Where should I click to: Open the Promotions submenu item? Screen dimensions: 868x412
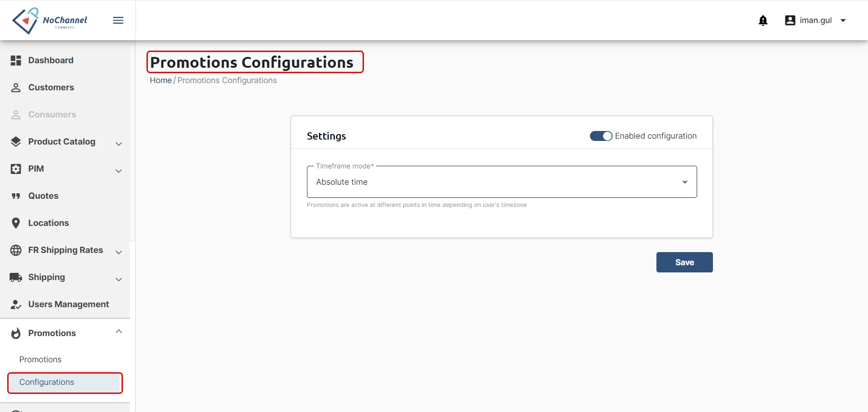tap(40, 360)
